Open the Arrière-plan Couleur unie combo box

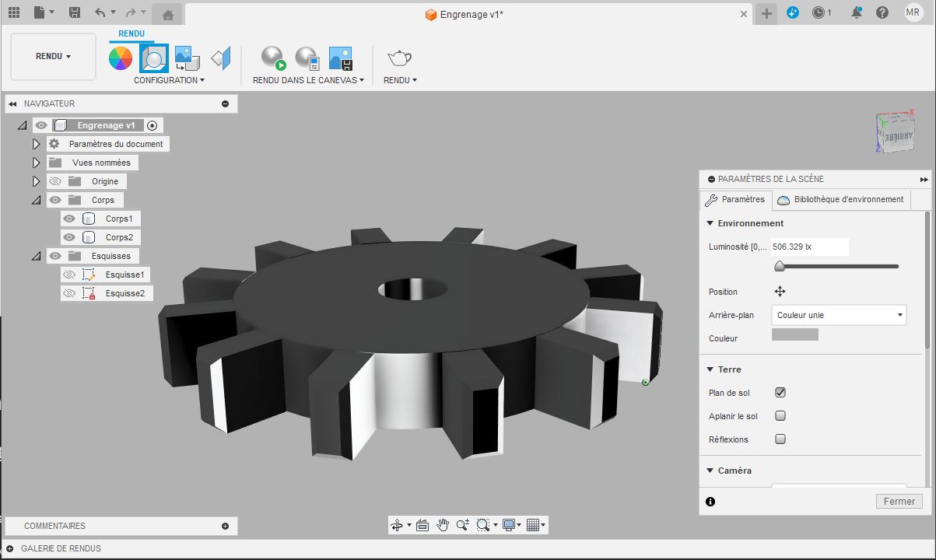840,315
